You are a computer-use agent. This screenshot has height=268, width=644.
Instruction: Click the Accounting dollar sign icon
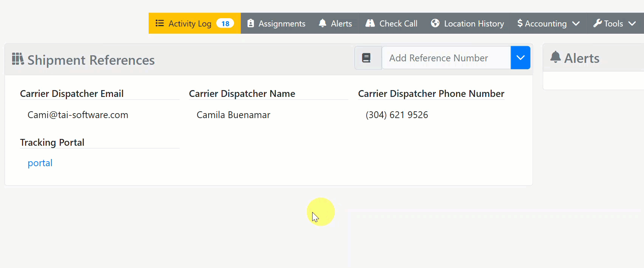click(x=520, y=23)
